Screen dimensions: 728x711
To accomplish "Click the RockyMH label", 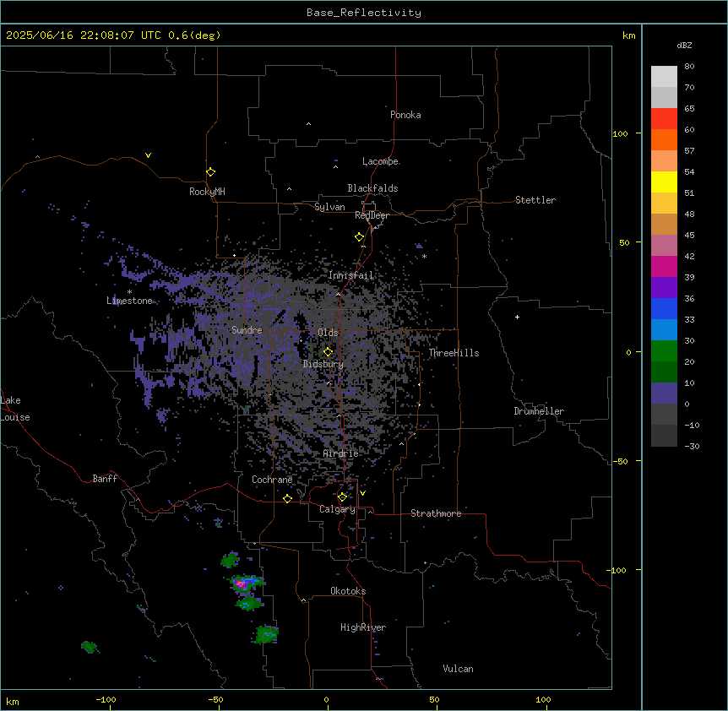I will click(207, 192).
